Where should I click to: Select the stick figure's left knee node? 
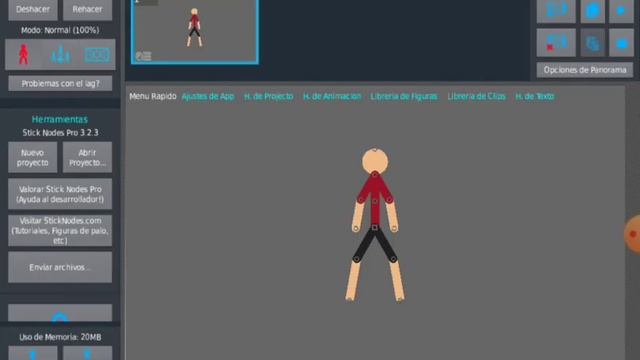pos(356,259)
